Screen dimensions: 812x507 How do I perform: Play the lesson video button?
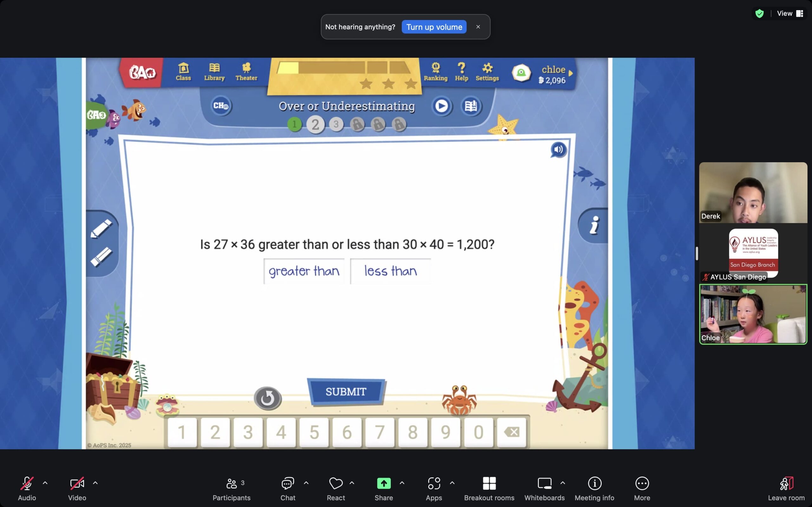(441, 106)
